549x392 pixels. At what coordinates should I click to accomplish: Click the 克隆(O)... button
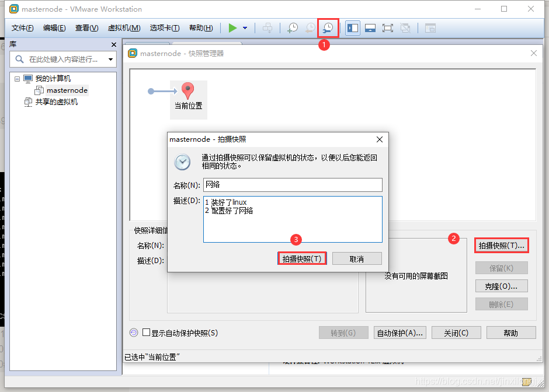click(x=501, y=286)
